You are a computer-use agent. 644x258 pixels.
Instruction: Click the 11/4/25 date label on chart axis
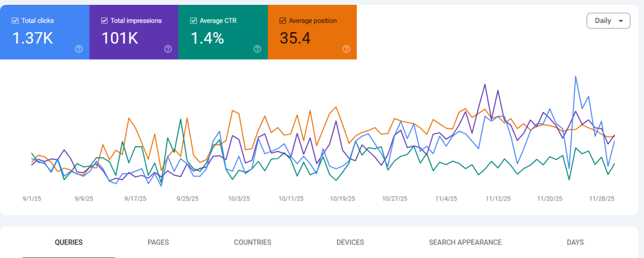(x=446, y=199)
